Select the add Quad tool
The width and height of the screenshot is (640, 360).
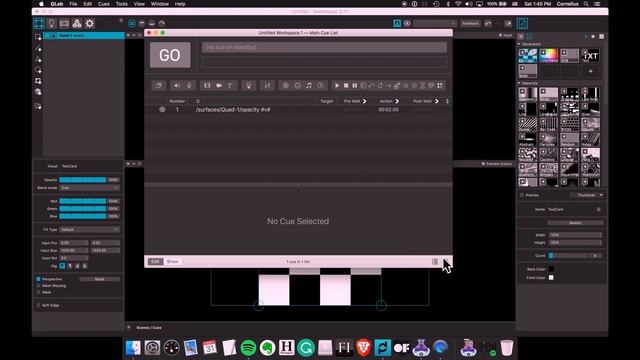38,37
